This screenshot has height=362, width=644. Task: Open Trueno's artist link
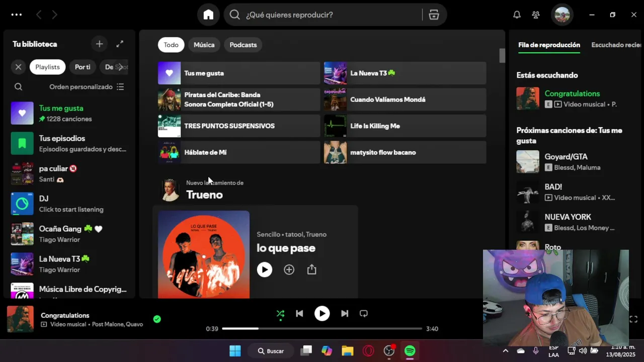204,195
